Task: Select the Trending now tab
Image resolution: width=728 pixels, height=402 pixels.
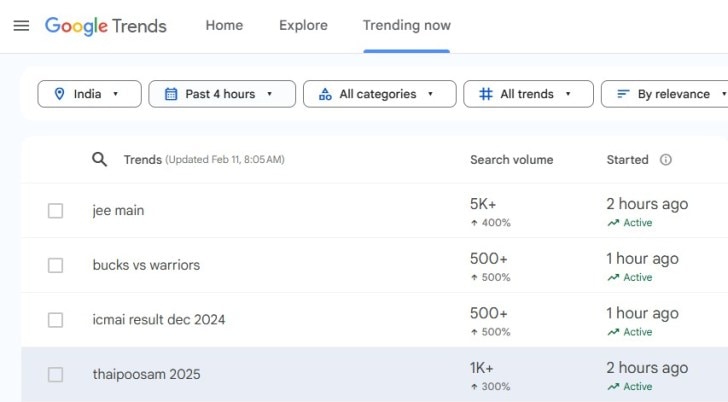Action: pyautogui.click(x=407, y=26)
